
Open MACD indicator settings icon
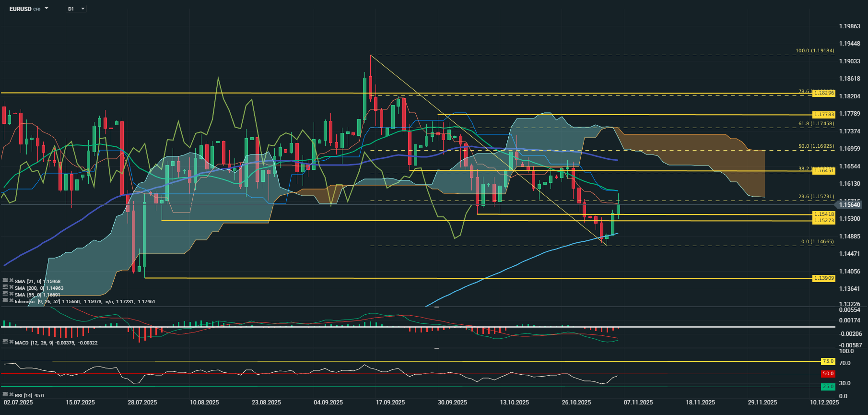[5, 342]
